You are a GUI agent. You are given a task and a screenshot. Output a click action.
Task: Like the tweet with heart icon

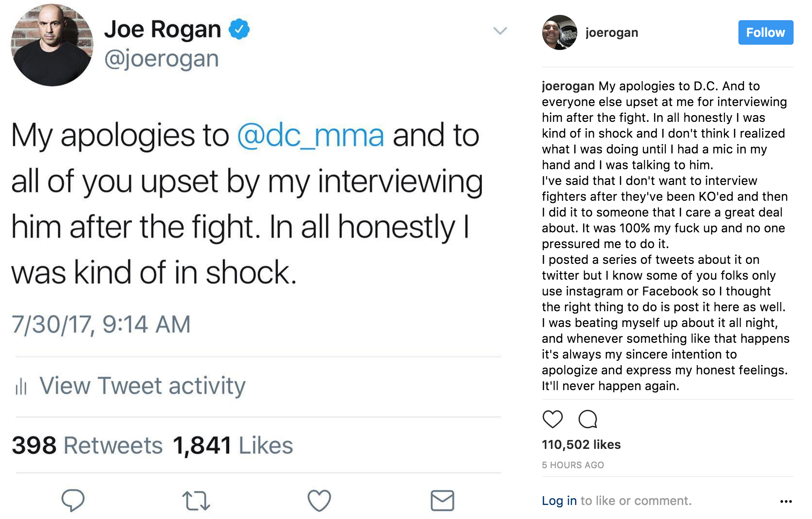[x=319, y=500]
